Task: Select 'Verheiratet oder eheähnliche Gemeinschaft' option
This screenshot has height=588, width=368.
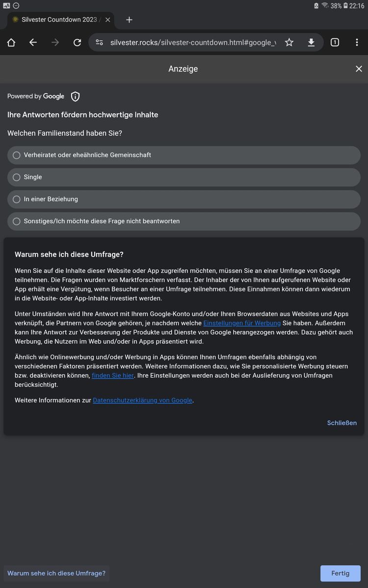Action: pos(17,155)
